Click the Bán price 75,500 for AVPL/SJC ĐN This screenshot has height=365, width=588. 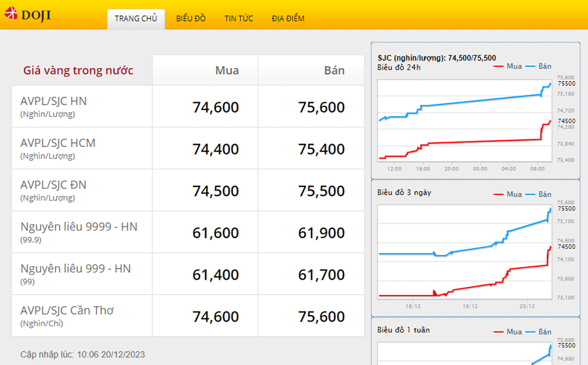[x=322, y=191]
